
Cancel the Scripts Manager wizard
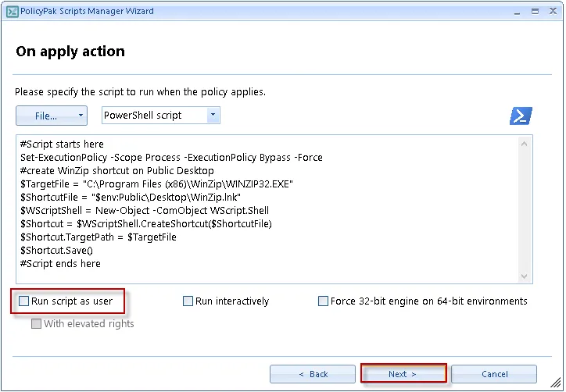click(494, 374)
